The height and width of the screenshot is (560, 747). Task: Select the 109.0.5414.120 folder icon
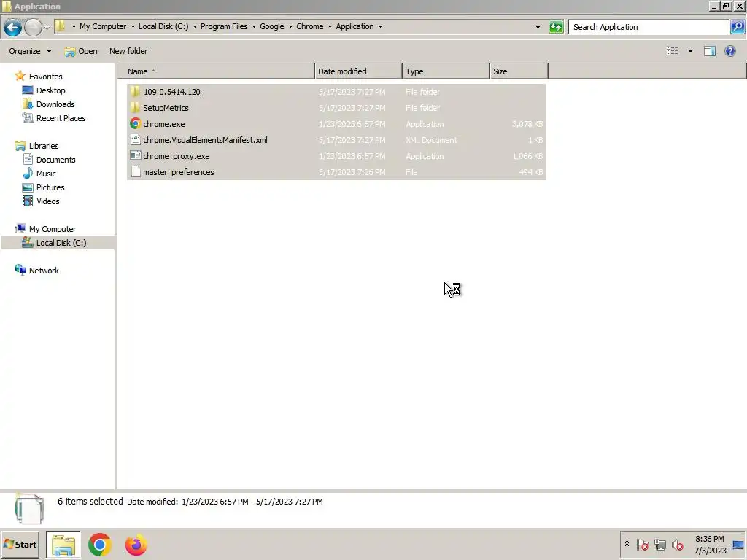[135, 91]
